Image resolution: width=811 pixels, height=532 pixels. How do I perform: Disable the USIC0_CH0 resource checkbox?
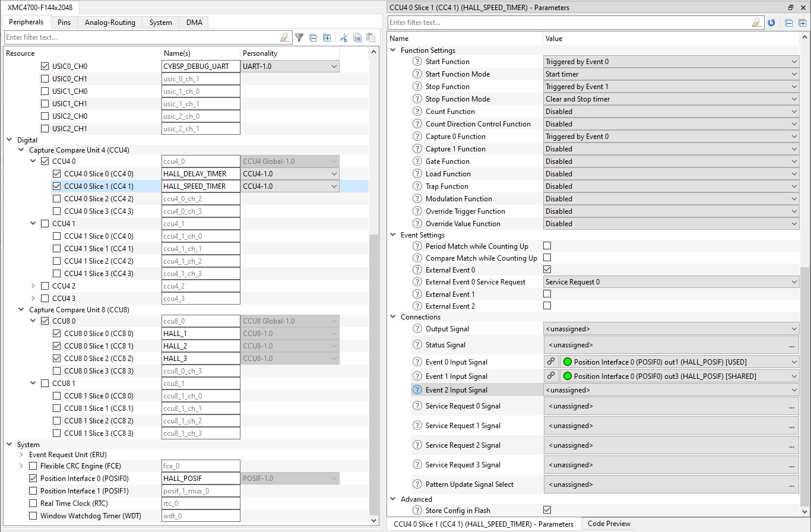tap(45, 66)
